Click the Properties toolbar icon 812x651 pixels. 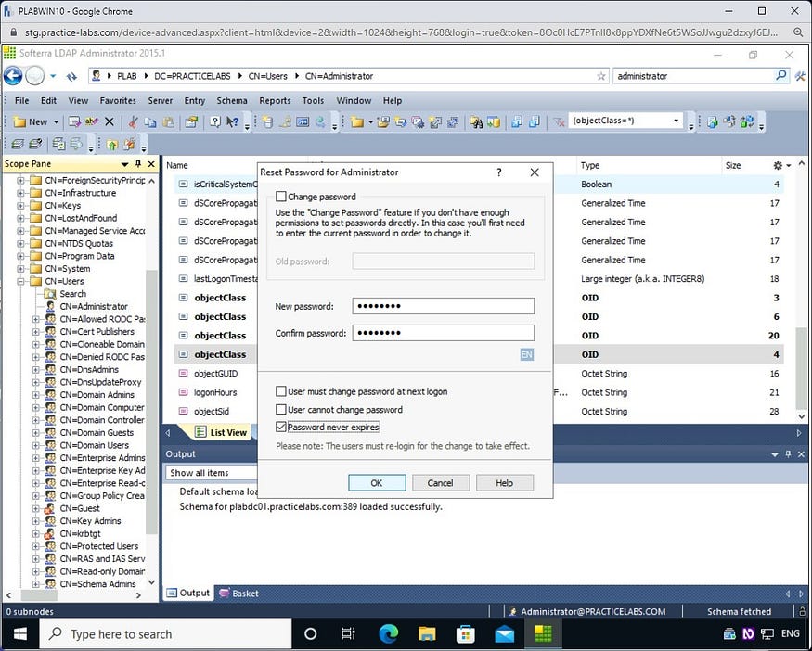coord(191,121)
